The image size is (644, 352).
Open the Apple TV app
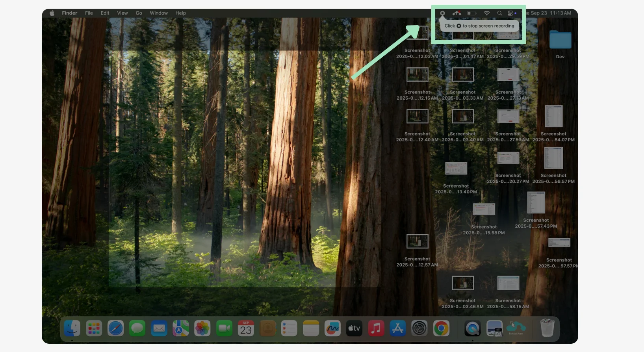pyautogui.click(x=354, y=328)
